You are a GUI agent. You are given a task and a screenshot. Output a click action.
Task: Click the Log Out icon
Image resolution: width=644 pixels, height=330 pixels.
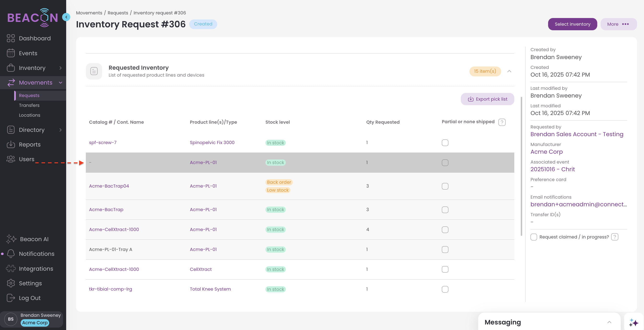[x=11, y=298]
